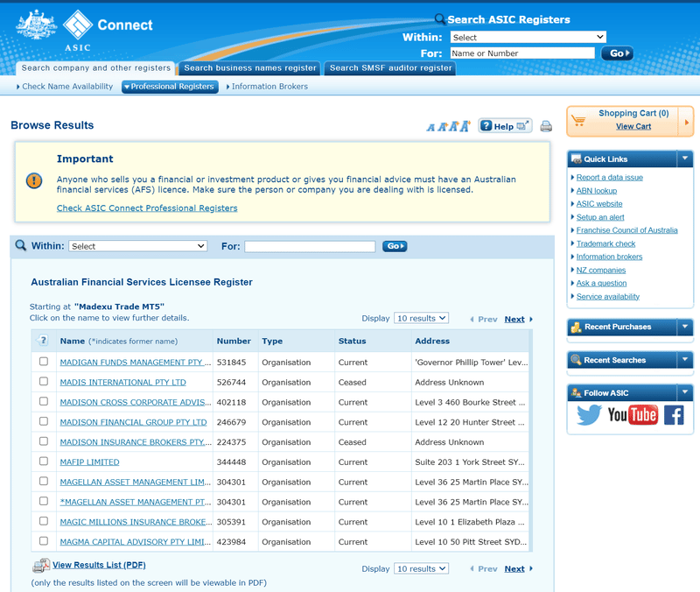Image resolution: width=700 pixels, height=592 pixels.
Task: Expand the Recent Purchases panel
Action: tap(684, 327)
